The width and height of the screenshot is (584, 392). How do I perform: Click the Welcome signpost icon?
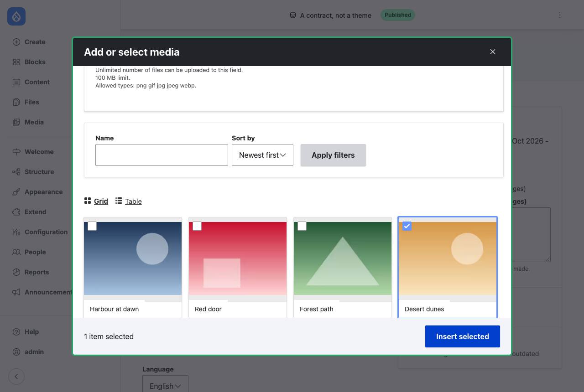click(16, 152)
